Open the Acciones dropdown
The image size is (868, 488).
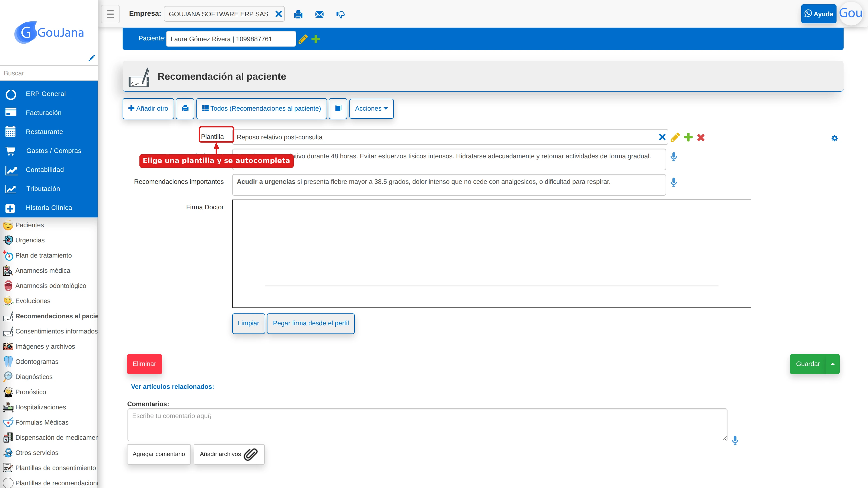click(x=371, y=108)
